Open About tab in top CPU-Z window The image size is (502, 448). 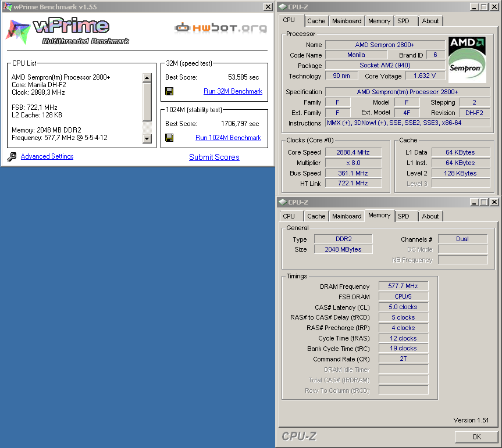[430, 21]
